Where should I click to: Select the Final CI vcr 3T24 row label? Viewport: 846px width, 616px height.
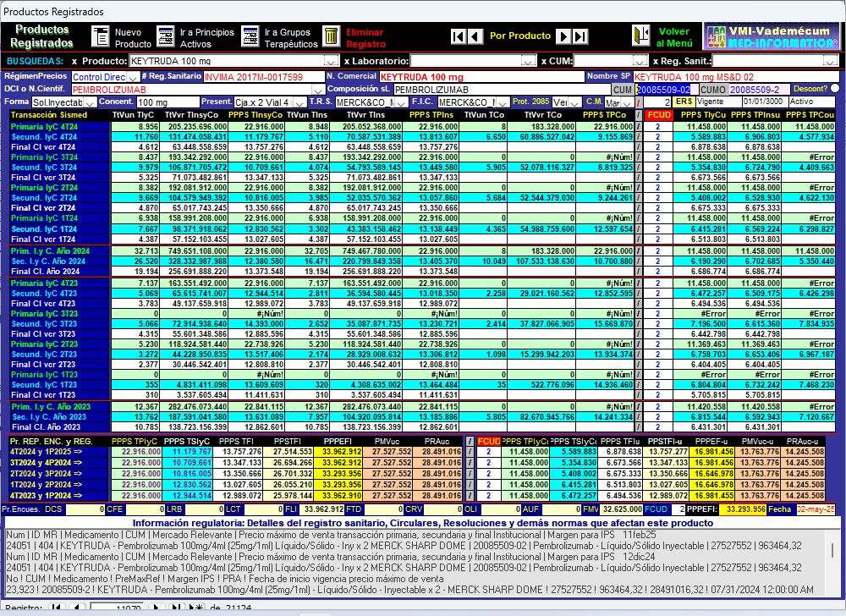[59, 178]
